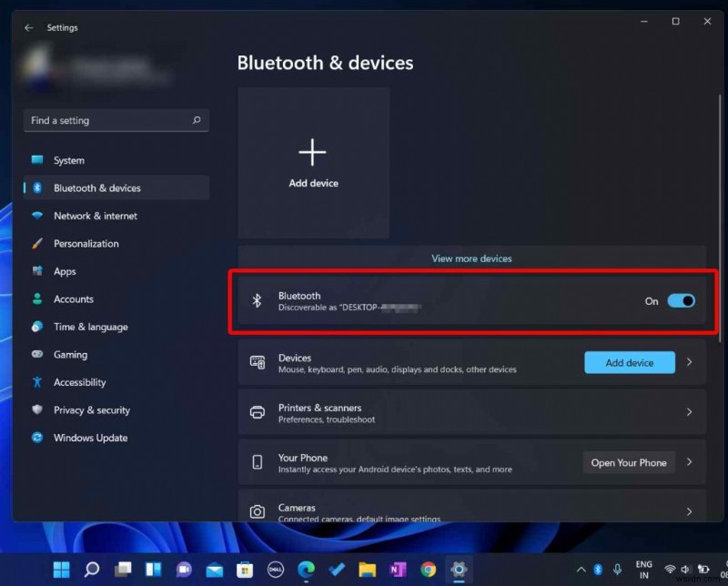Open Accounts from the sidebar menu
Viewport: 728px width, 586px height.
[37, 298]
